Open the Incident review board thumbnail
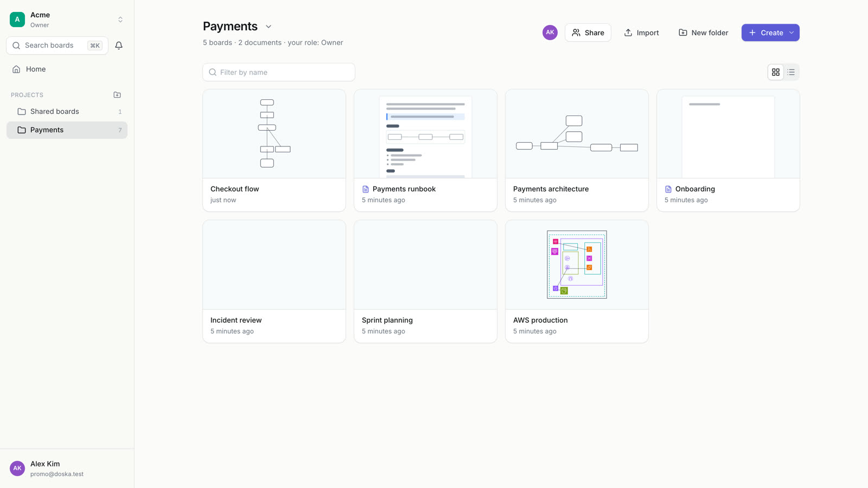Screen dimensions: 868x488 (274, 265)
